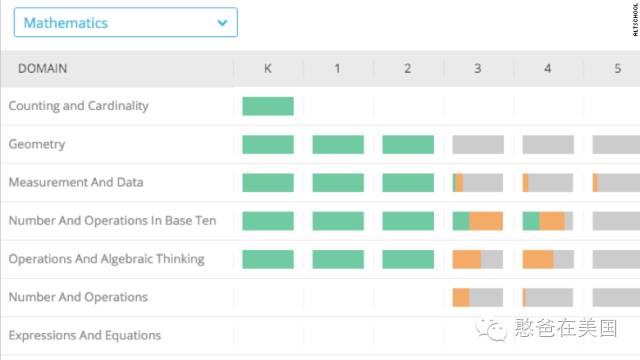This screenshot has height=360, width=640.
Task: Select the K grade column header
Action: [268, 68]
